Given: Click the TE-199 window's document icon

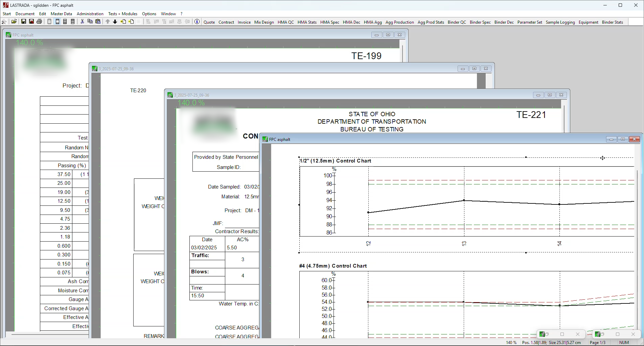Looking at the screenshot, I should tap(8, 35).
